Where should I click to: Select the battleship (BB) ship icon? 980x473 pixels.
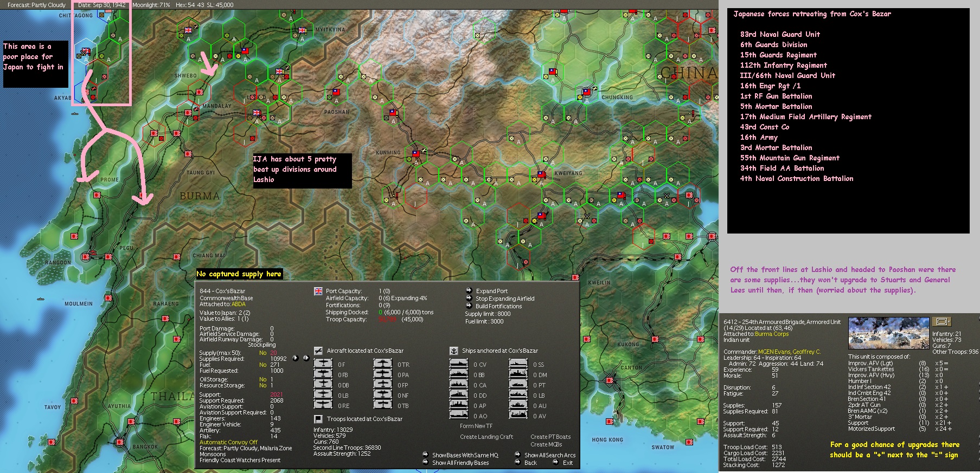tap(459, 374)
